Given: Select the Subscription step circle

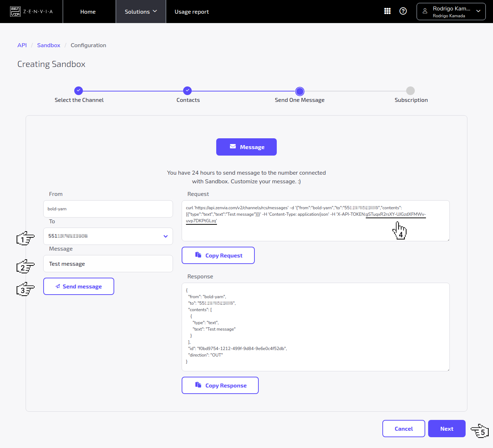Looking at the screenshot, I should pyautogui.click(x=411, y=91).
